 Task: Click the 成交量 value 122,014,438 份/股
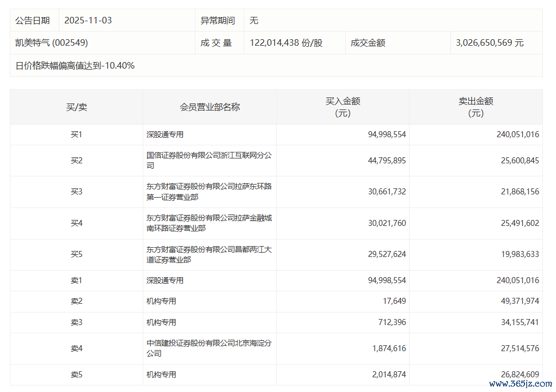coord(286,43)
